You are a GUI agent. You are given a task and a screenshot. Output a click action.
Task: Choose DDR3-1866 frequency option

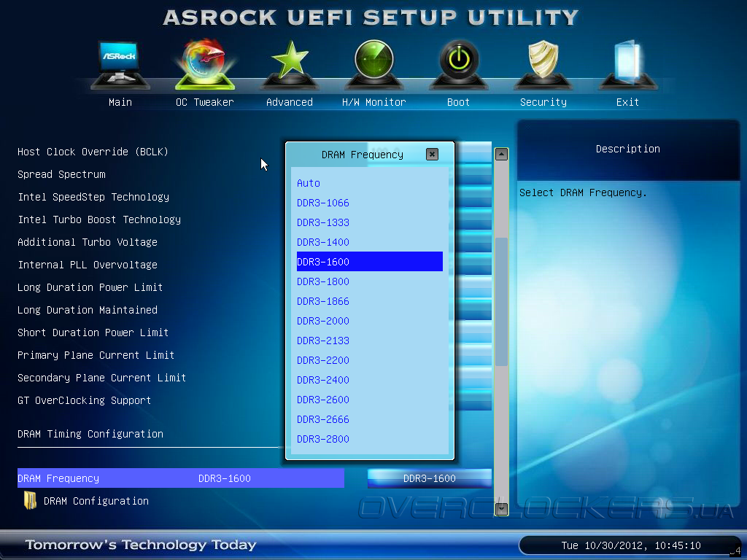tap(370, 301)
